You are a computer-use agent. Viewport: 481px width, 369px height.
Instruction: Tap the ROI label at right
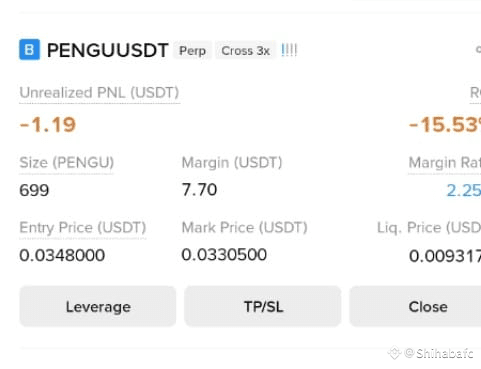click(475, 93)
